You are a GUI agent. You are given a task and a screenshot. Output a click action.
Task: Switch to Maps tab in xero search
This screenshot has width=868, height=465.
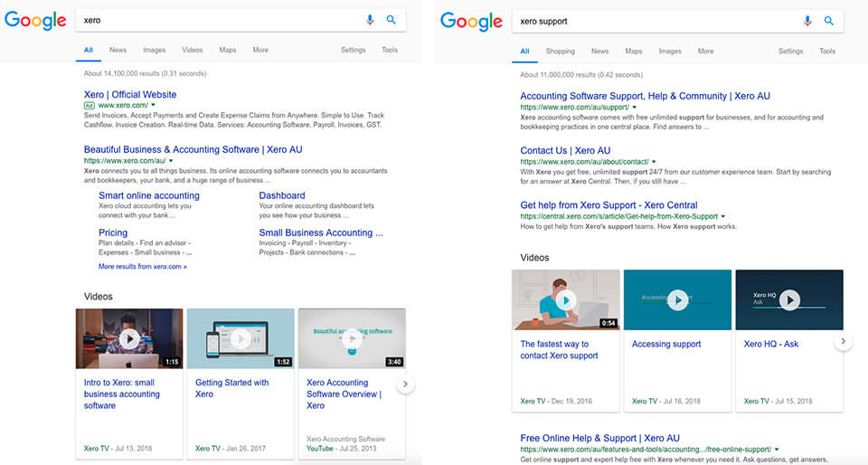(228, 50)
